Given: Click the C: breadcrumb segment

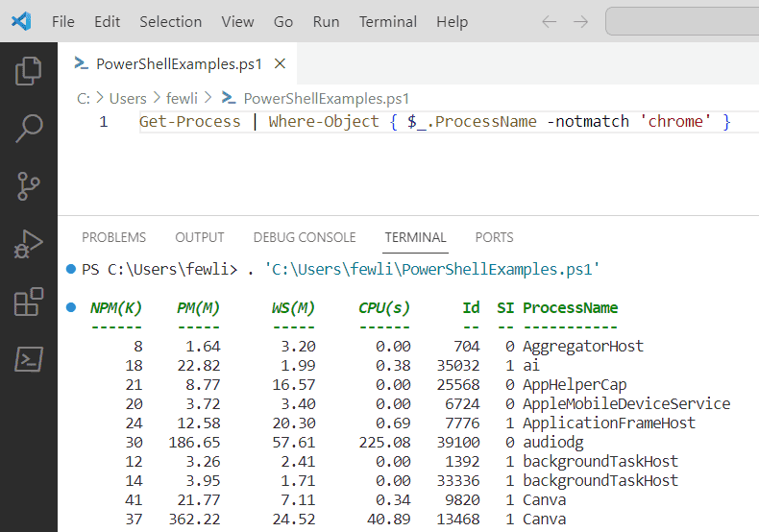Looking at the screenshot, I should tap(84, 99).
